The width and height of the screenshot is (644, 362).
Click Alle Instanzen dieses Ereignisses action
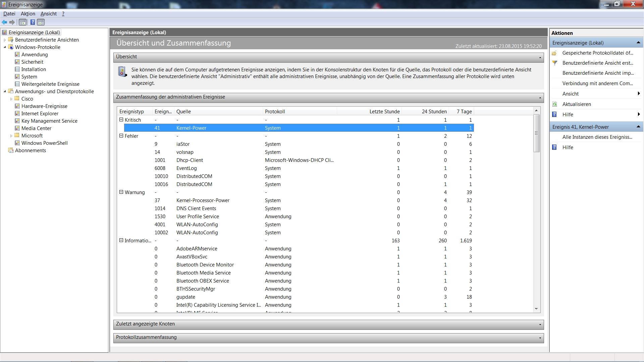tap(597, 137)
